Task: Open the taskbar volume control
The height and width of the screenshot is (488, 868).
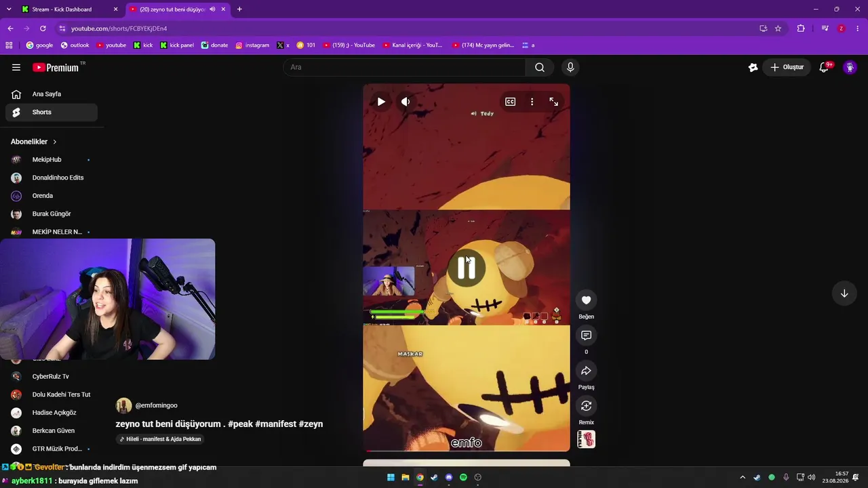Action: click(812, 477)
